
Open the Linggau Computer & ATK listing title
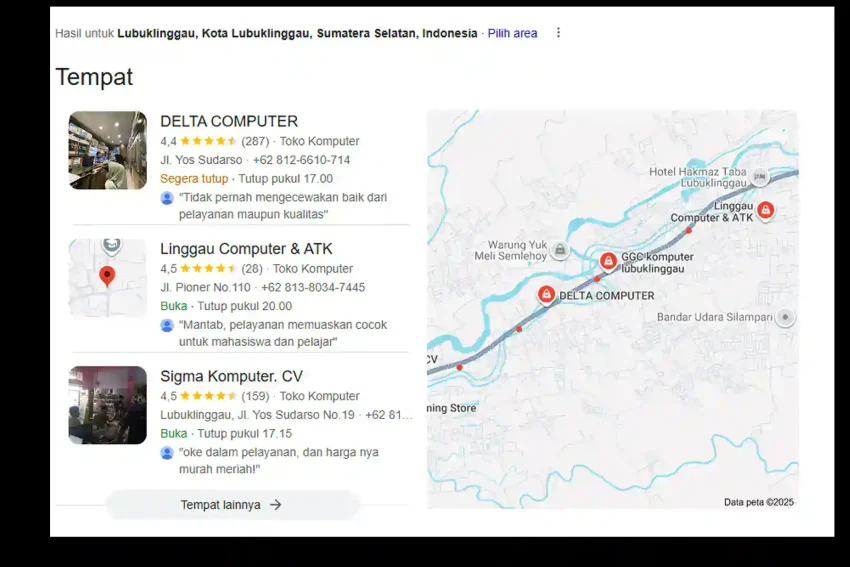[246, 248]
